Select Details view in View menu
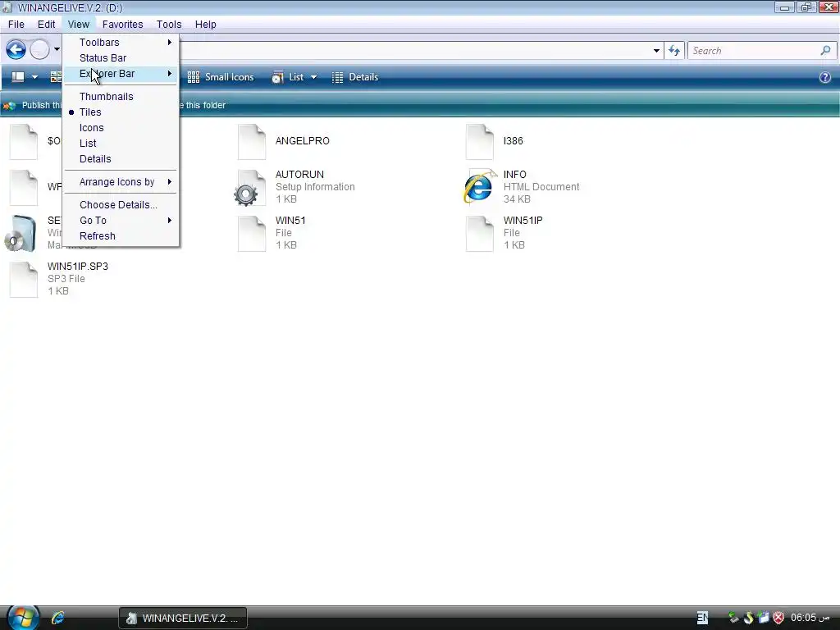The height and width of the screenshot is (630, 840). point(121,158)
